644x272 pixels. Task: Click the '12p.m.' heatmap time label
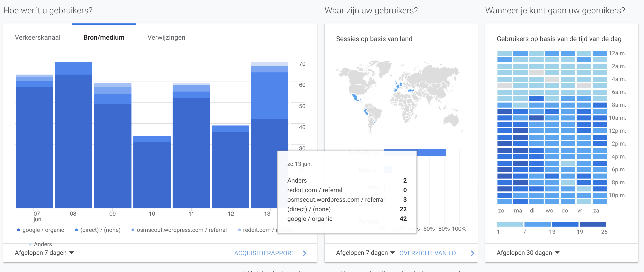[x=617, y=131]
